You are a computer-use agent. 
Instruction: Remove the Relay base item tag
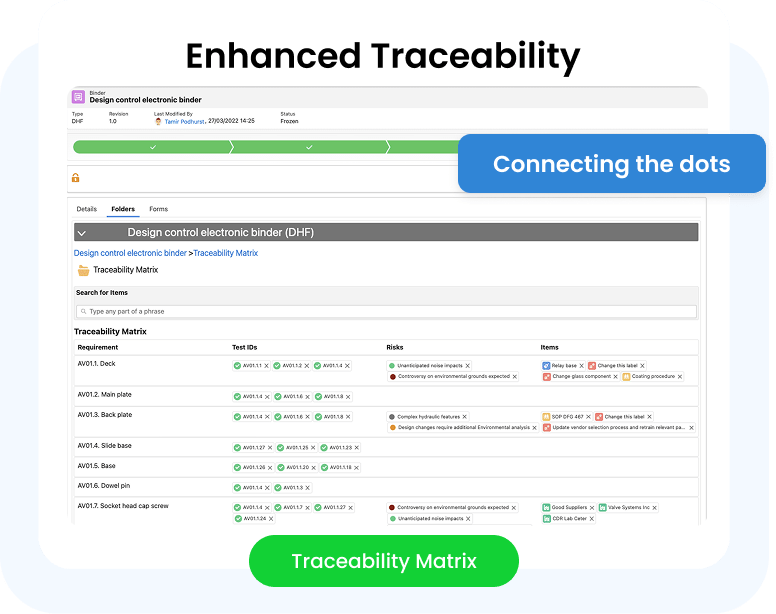point(582,366)
